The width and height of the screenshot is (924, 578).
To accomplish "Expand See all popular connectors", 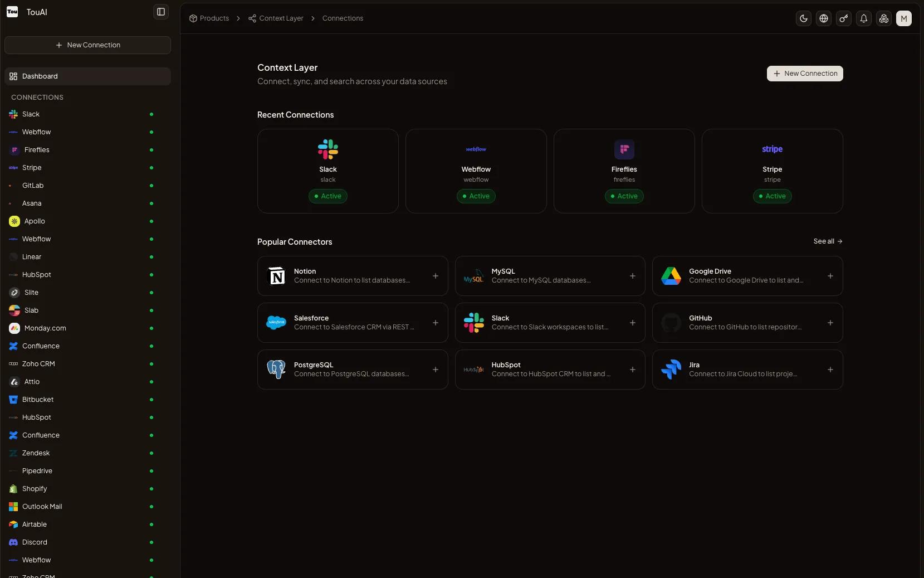I will pos(828,241).
